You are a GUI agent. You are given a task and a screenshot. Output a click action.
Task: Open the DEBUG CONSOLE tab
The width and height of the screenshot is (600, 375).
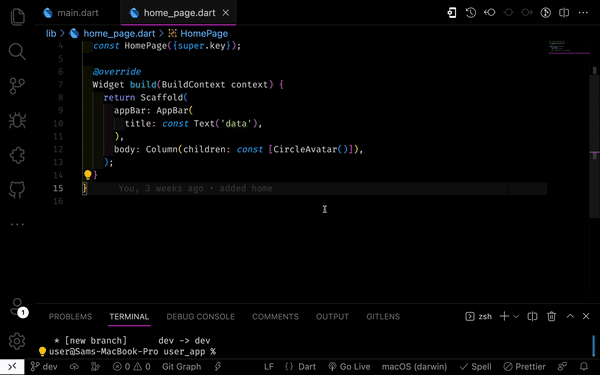coord(201,317)
